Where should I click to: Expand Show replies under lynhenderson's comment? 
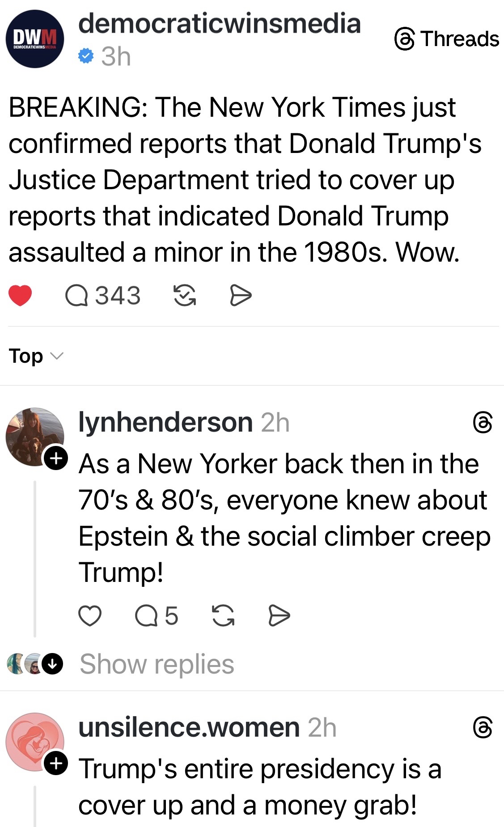157,664
